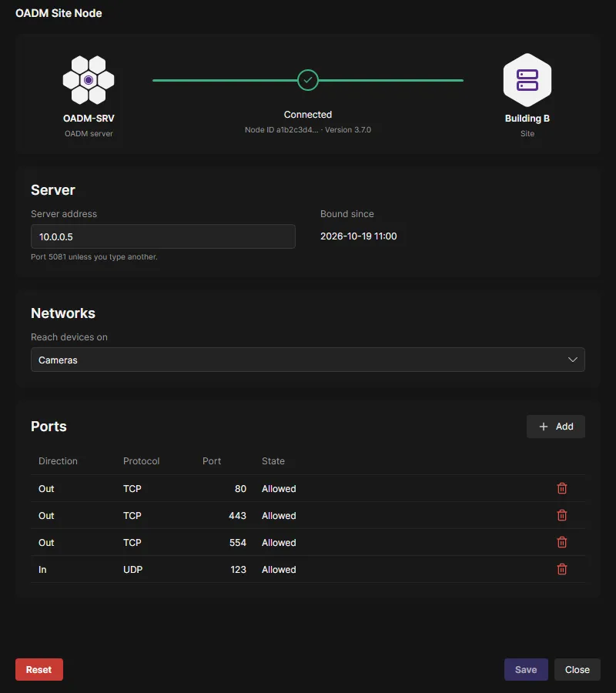The height and width of the screenshot is (693, 616).
Task: Select port number 443 cell
Action: pyautogui.click(x=237, y=516)
